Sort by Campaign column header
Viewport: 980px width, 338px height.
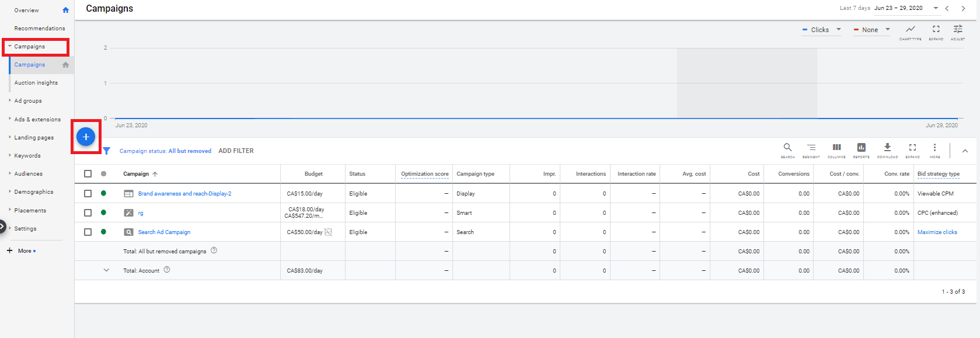[136, 174]
